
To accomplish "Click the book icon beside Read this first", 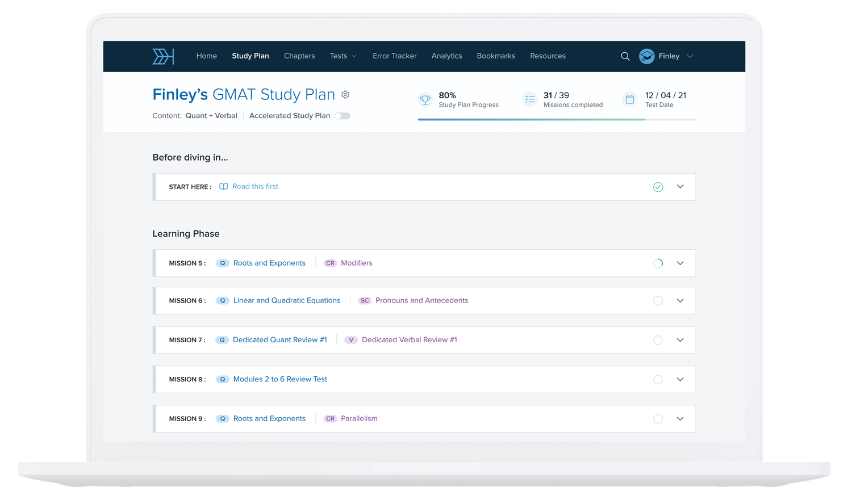I will pyautogui.click(x=224, y=187).
